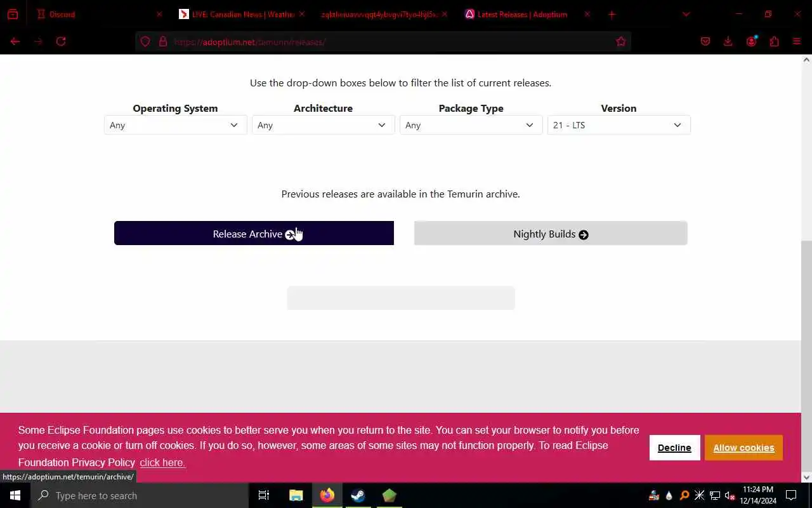Open the Firefox hamburger application menu
Screen dimensions: 812x508
(x=797, y=41)
